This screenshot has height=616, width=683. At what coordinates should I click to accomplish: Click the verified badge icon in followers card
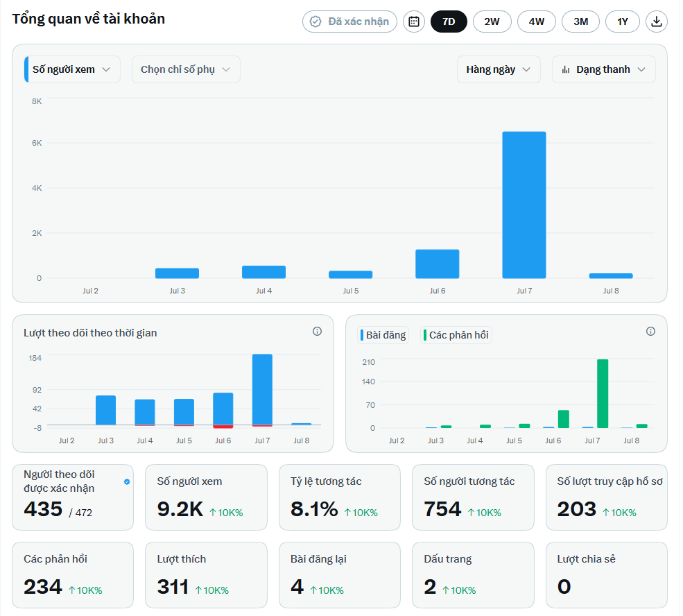127,482
